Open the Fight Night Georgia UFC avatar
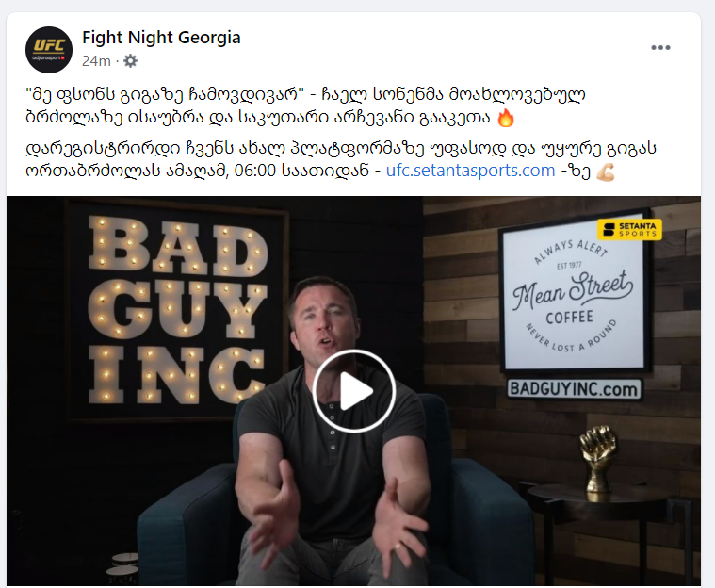Viewport: 715px width, 588px height. click(x=49, y=50)
